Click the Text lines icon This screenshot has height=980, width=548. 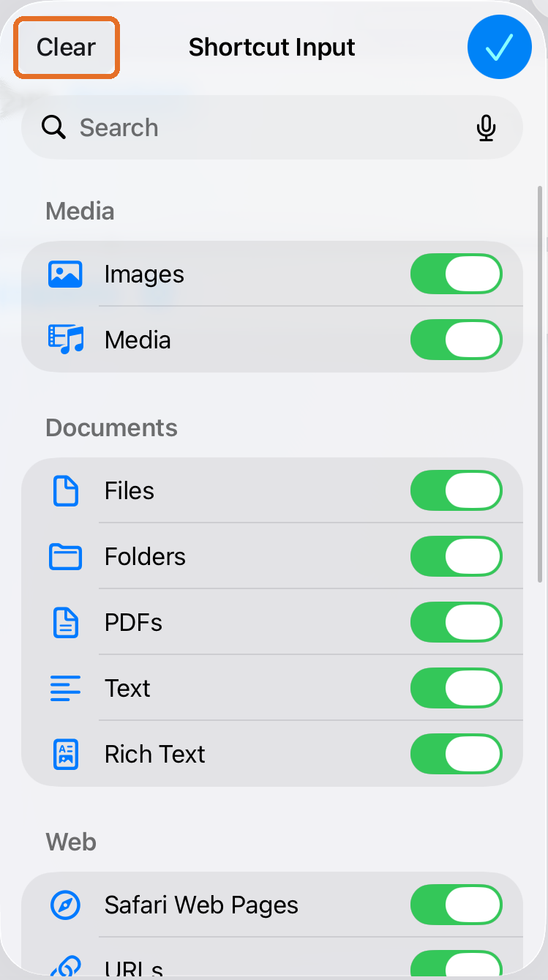click(x=65, y=688)
